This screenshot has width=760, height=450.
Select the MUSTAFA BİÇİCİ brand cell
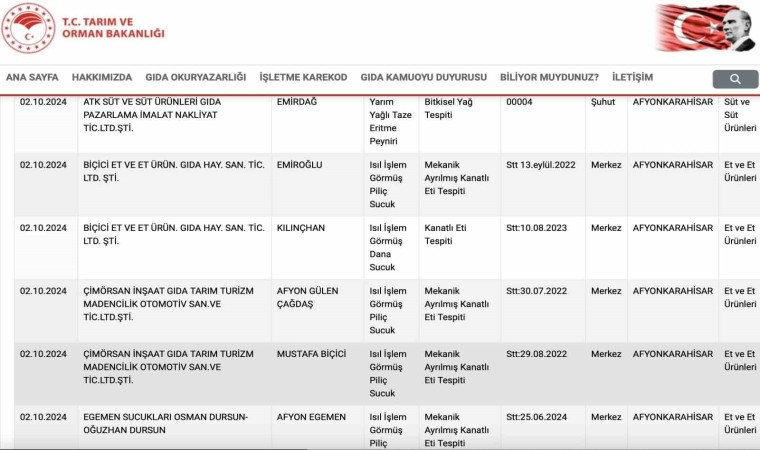coord(311,354)
